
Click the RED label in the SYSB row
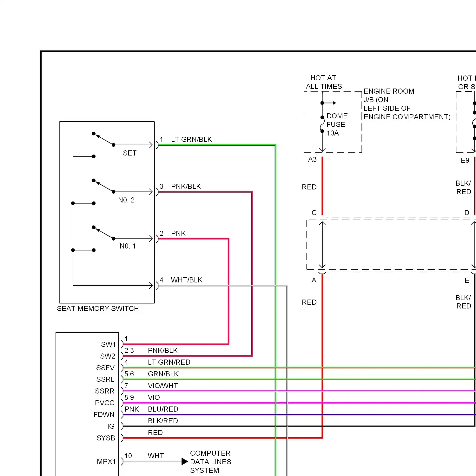pyautogui.click(x=155, y=433)
